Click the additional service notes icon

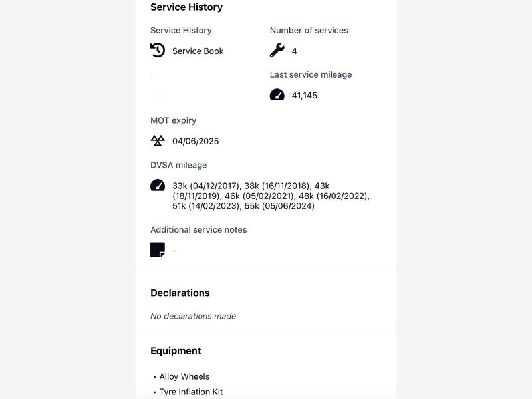click(x=158, y=250)
